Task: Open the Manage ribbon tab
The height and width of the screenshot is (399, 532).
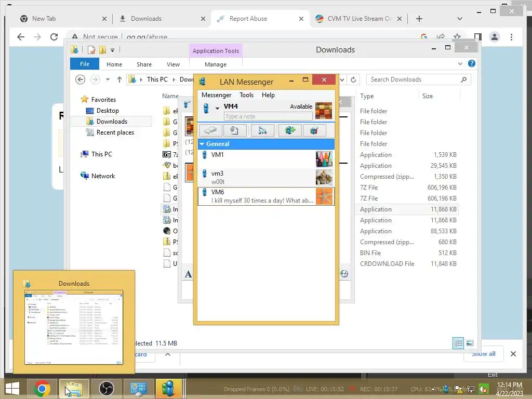Action: (216, 64)
